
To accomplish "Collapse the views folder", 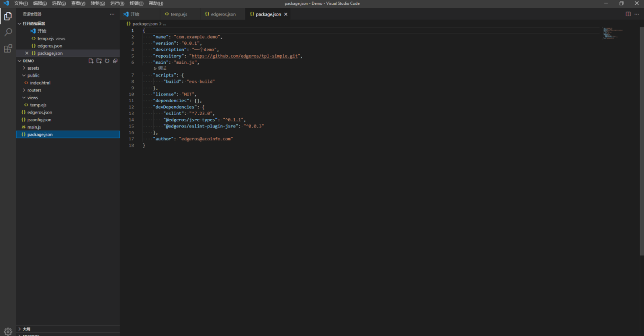I will (68, 97).
